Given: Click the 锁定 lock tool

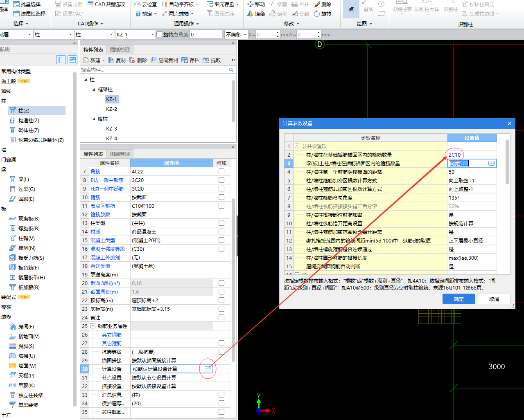Looking at the screenshot, I should (146, 13).
